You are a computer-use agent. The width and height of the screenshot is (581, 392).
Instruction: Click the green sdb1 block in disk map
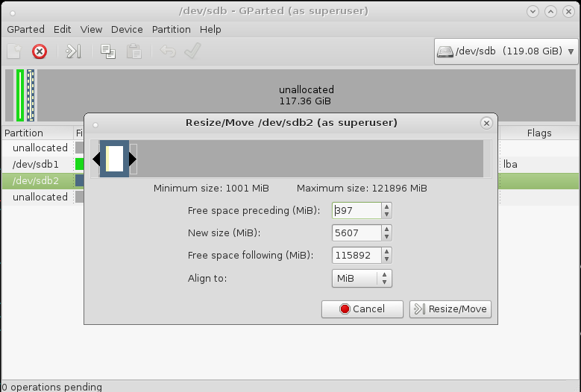point(20,95)
